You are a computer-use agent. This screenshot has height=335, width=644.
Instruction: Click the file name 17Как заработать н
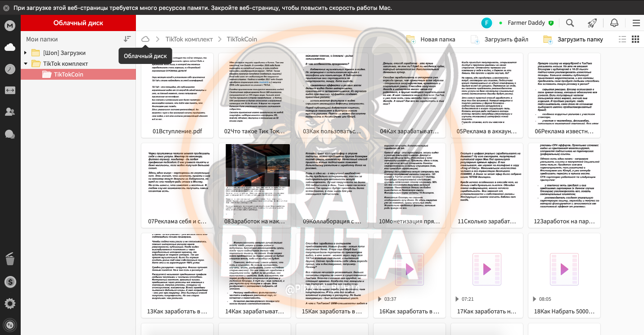tap(487, 312)
